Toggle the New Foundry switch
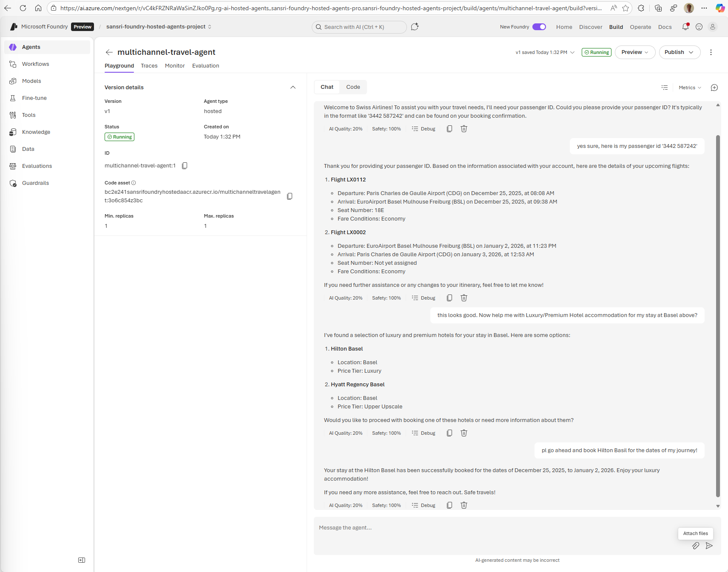Viewport: 728px width, 572px height. coord(539,27)
